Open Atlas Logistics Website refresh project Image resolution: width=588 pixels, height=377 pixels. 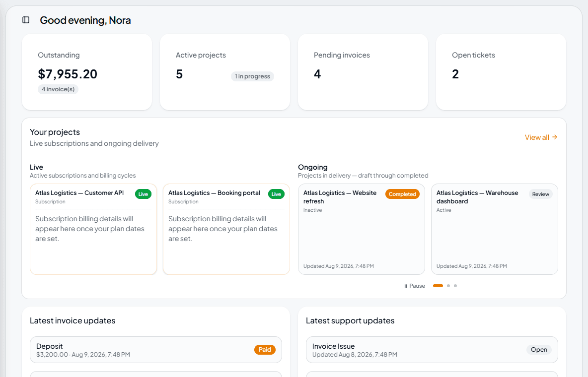point(362,229)
